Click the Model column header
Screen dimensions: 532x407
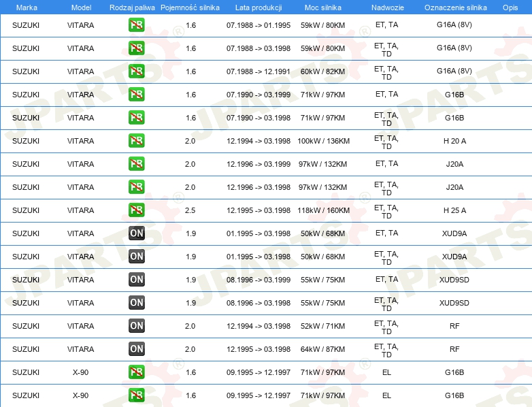pyautogui.click(x=81, y=7)
